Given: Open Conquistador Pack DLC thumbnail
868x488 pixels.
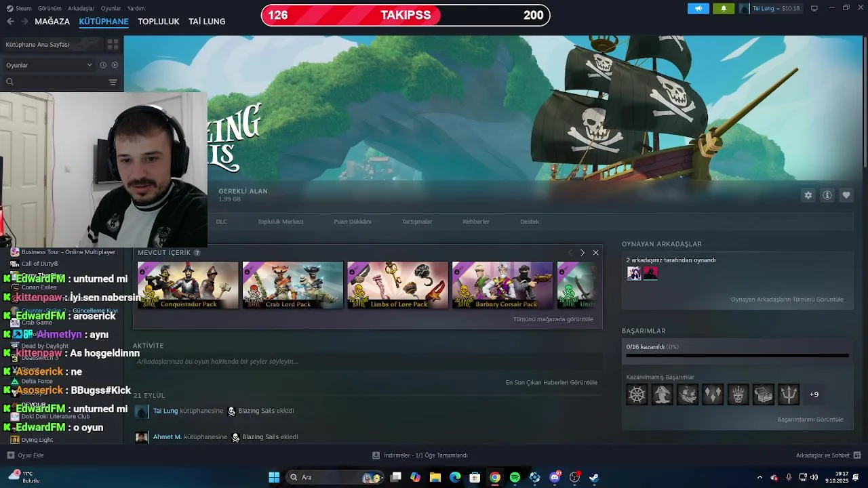Looking at the screenshot, I should [x=188, y=285].
